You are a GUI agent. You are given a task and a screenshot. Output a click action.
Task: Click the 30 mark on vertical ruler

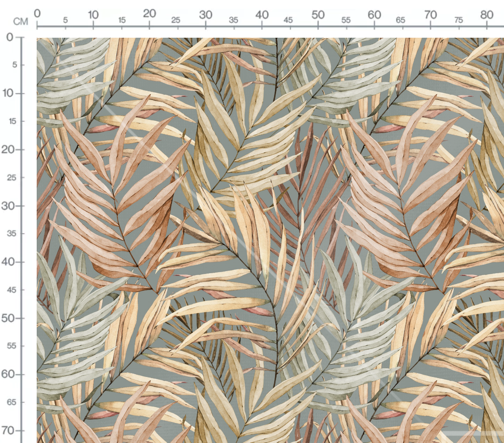pyautogui.click(x=8, y=206)
